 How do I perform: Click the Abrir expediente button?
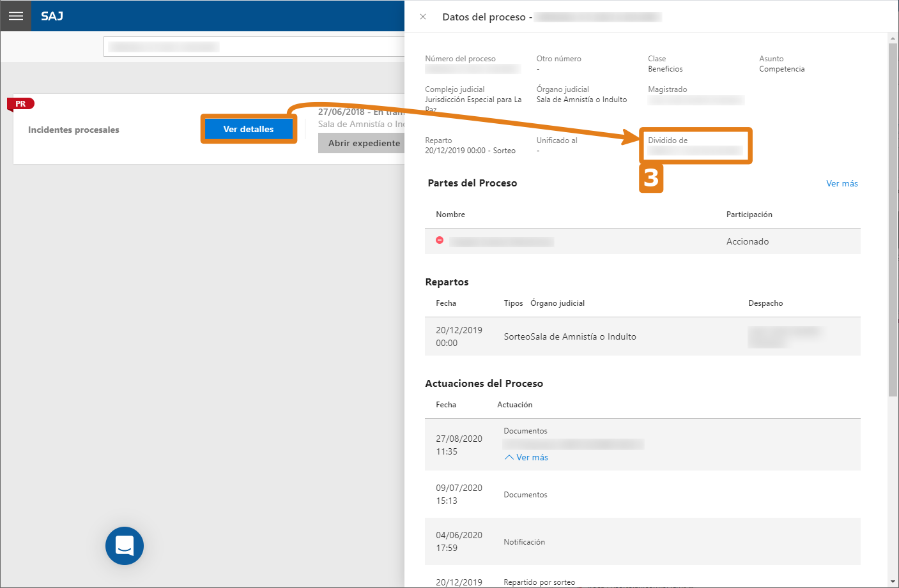click(362, 143)
